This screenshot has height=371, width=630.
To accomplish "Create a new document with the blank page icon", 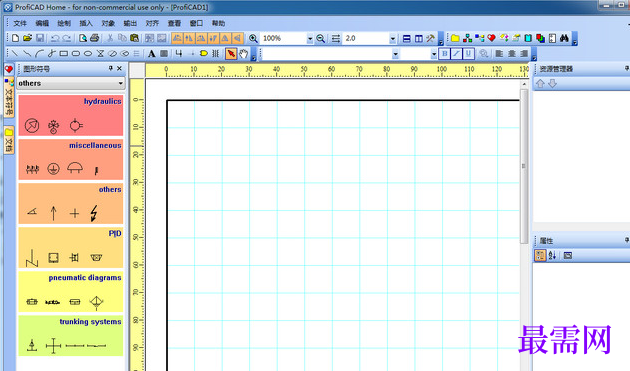I will tap(15, 38).
